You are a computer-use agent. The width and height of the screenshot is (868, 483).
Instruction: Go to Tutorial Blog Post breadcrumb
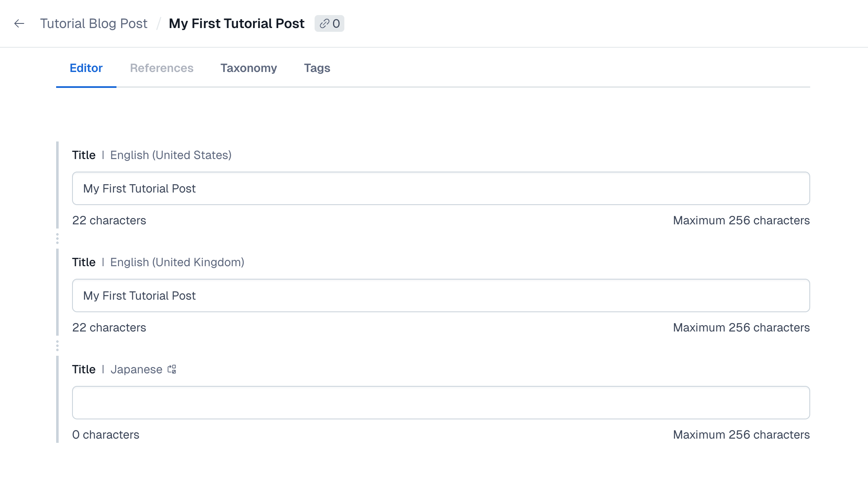click(93, 23)
